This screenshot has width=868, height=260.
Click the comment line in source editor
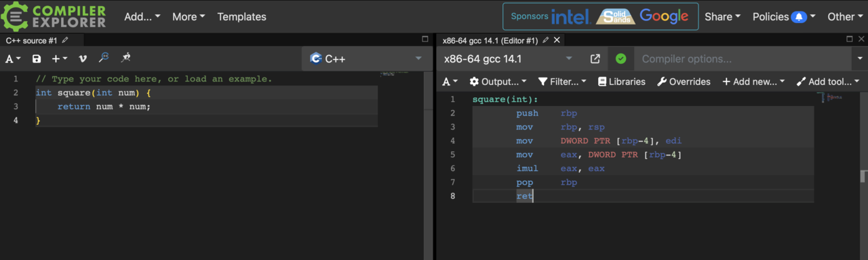153,79
